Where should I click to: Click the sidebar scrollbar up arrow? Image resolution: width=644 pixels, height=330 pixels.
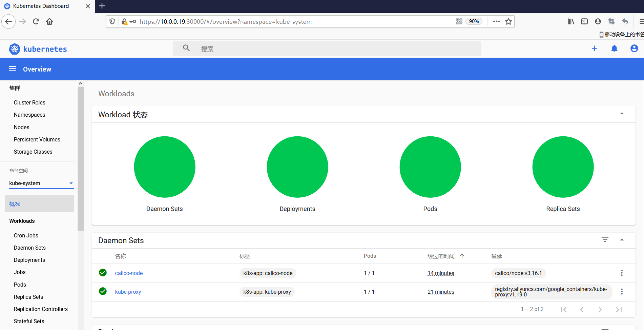click(81, 83)
